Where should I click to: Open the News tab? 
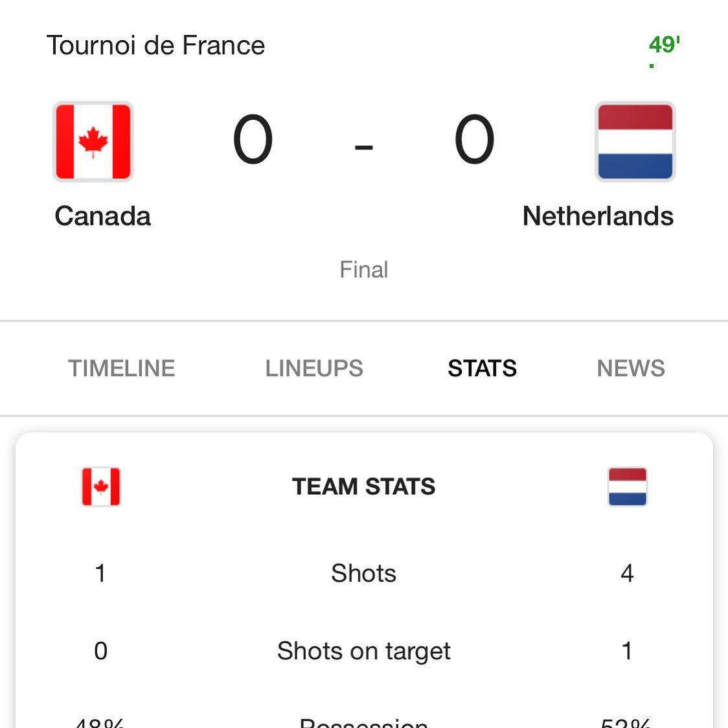click(630, 368)
